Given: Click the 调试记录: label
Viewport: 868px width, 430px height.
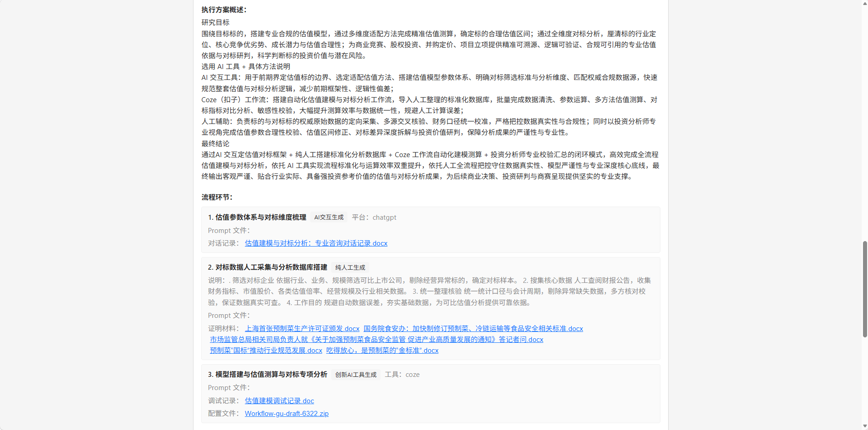Looking at the screenshot, I should click(224, 401).
